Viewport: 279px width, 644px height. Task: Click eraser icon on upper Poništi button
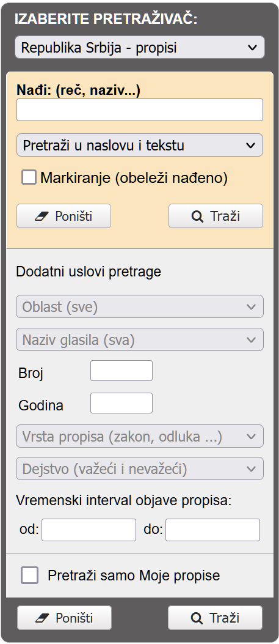[x=42, y=216]
